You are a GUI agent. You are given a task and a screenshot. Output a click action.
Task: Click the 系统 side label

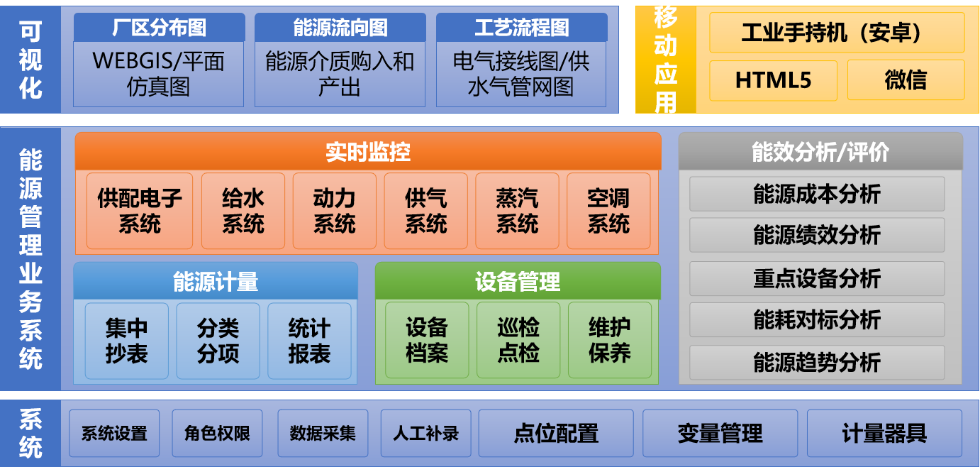[30, 433]
